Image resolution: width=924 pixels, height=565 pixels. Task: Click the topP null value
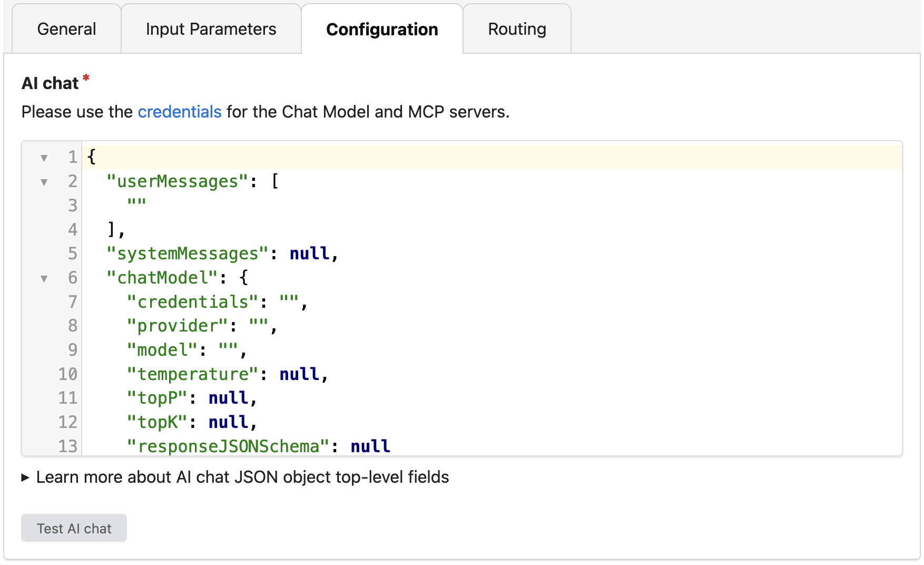tap(228, 398)
